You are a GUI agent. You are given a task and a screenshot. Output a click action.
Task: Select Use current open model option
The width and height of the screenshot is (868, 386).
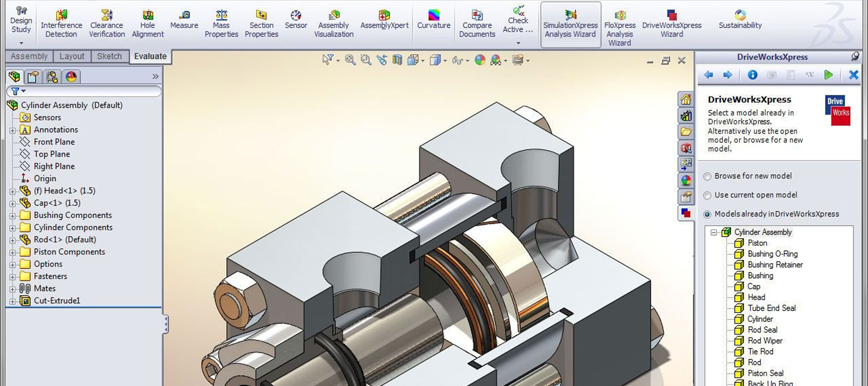(x=707, y=196)
